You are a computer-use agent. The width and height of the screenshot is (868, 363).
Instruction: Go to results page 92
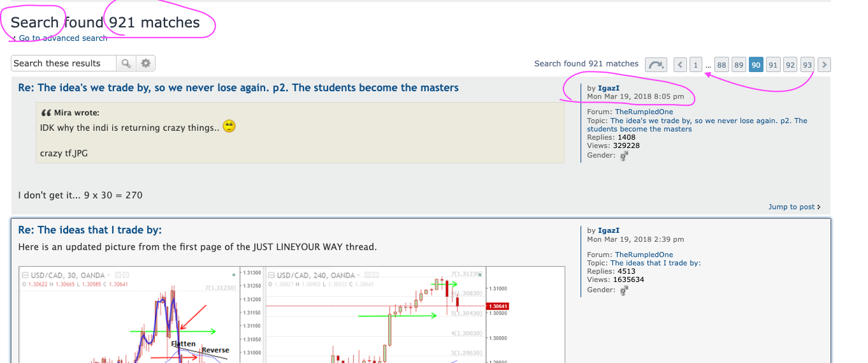click(790, 64)
